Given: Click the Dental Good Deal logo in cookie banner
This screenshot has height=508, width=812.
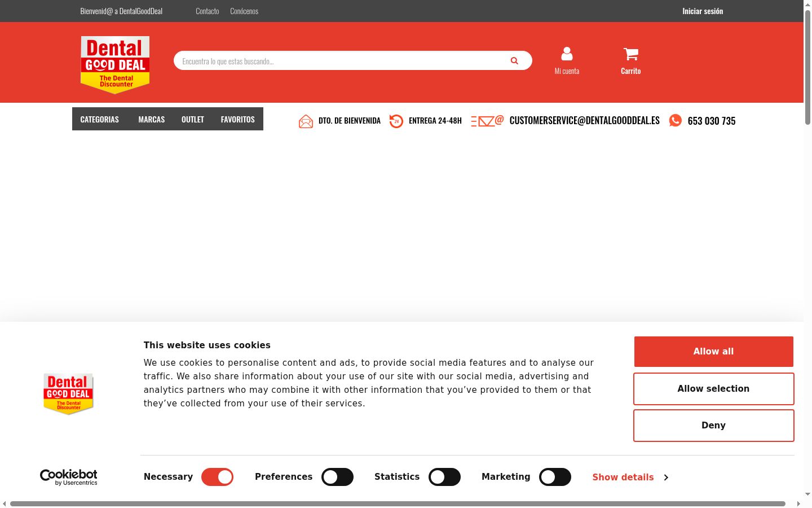Looking at the screenshot, I should point(68,394).
